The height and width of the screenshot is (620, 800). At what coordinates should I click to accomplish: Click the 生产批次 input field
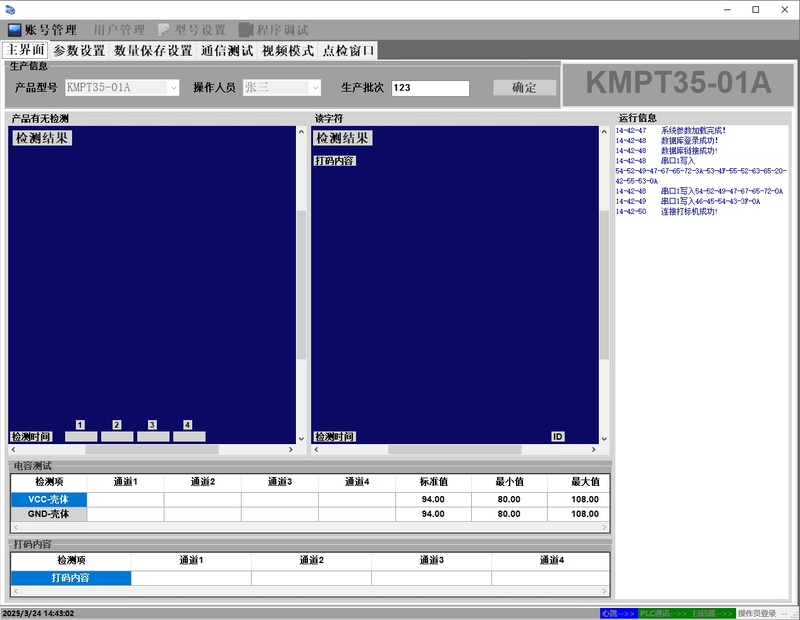pyautogui.click(x=431, y=88)
